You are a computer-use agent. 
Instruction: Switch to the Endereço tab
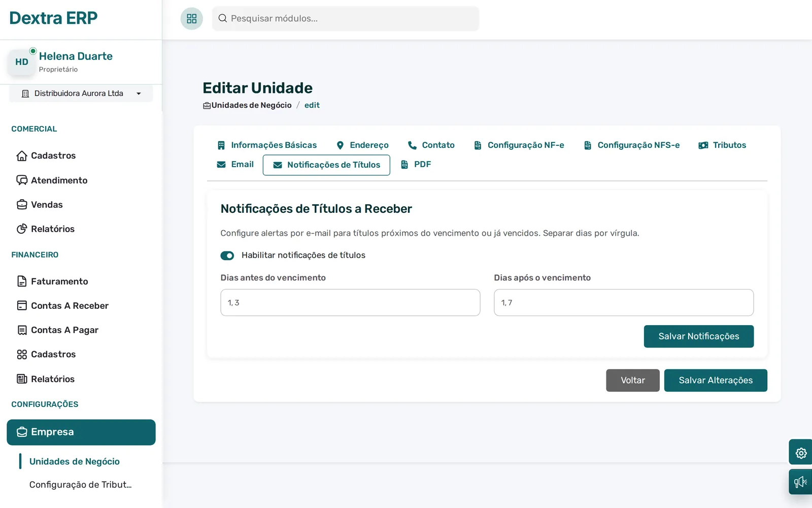(x=362, y=145)
